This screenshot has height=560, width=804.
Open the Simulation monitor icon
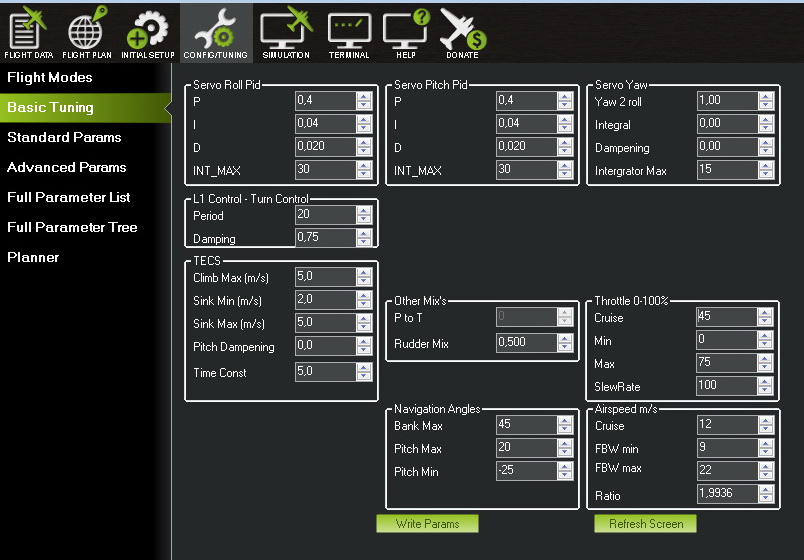click(286, 30)
